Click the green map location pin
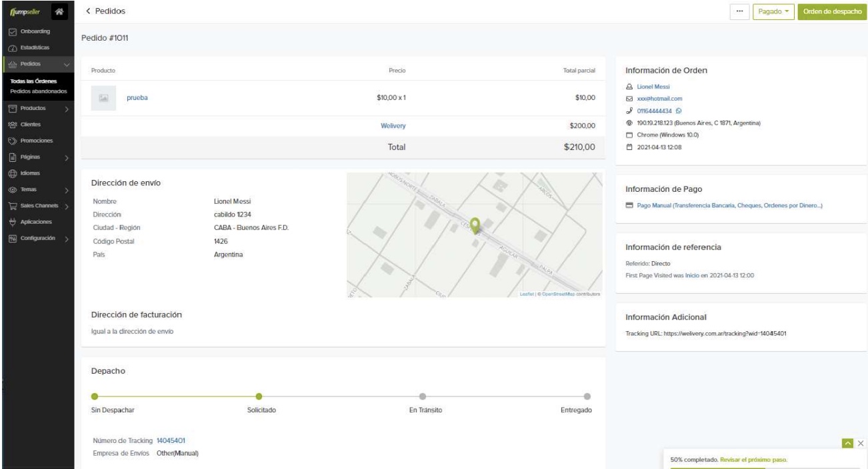868x469 pixels. click(x=475, y=226)
